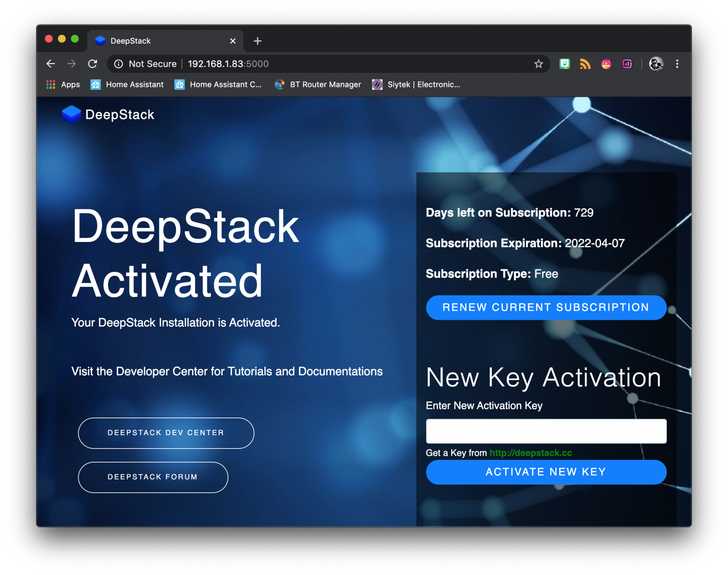Follow the http://deepstack.cc link

530,453
